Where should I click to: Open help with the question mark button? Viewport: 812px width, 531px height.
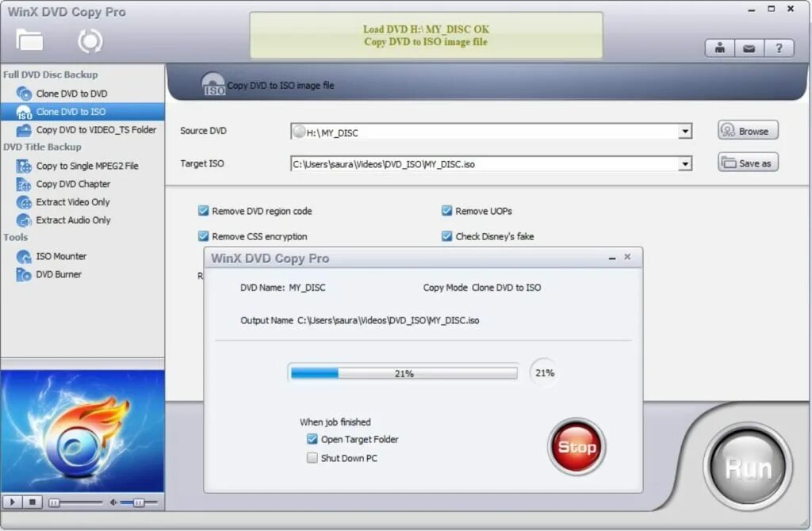click(x=779, y=48)
